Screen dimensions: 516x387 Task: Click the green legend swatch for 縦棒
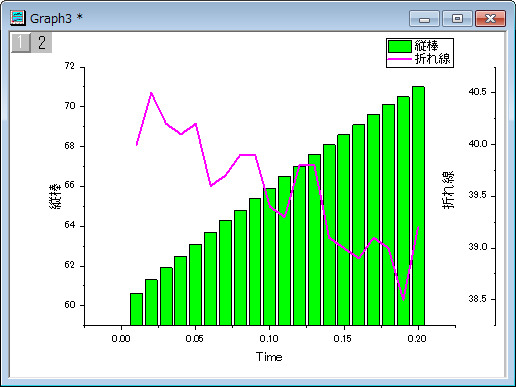(400, 46)
